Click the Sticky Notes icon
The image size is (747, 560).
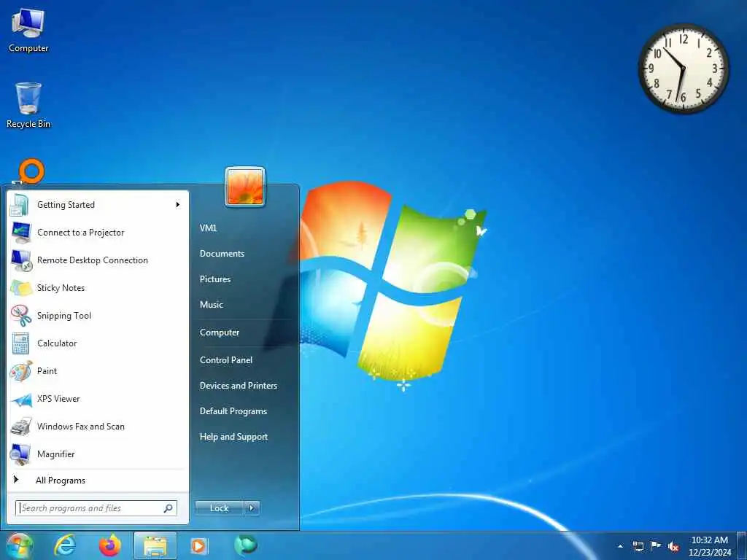click(x=20, y=287)
